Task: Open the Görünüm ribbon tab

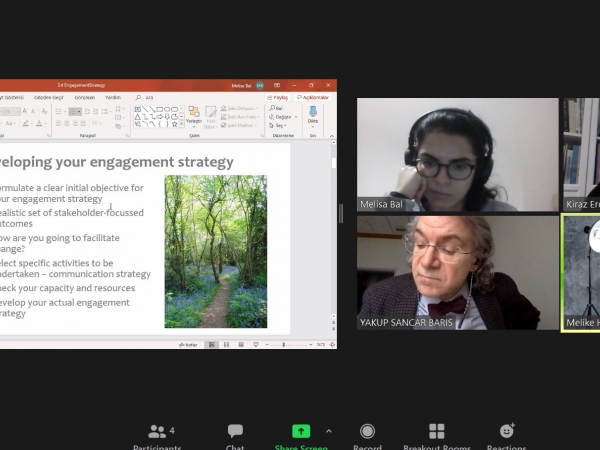Action: (x=85, y=98)
